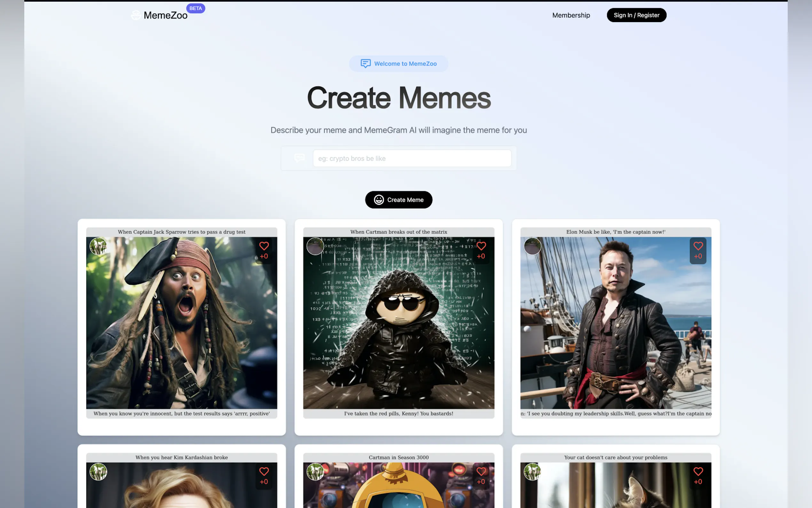The image size is (812, 508).
Task: Open creator avatar on Jack Sparrow meme
Action: [x=98, y=246]
